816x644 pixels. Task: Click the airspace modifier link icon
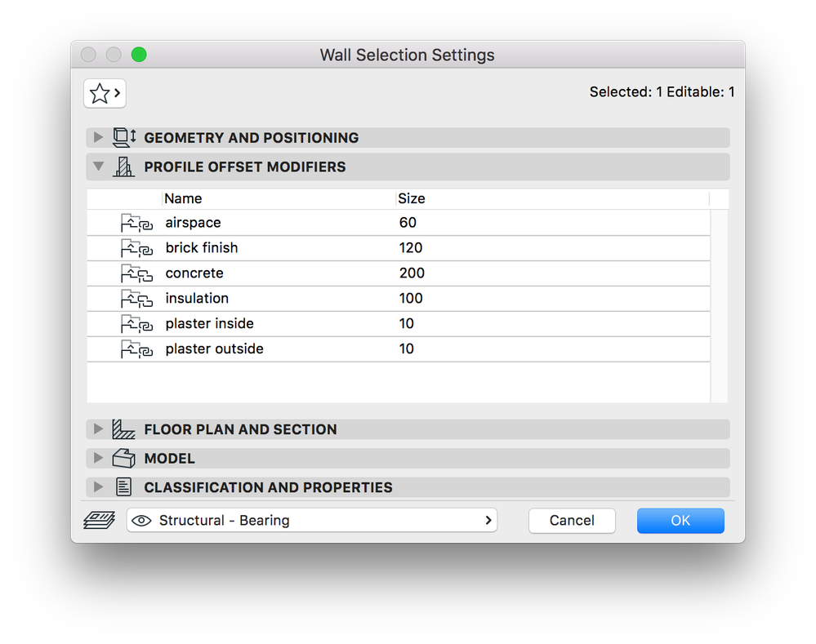136,223
